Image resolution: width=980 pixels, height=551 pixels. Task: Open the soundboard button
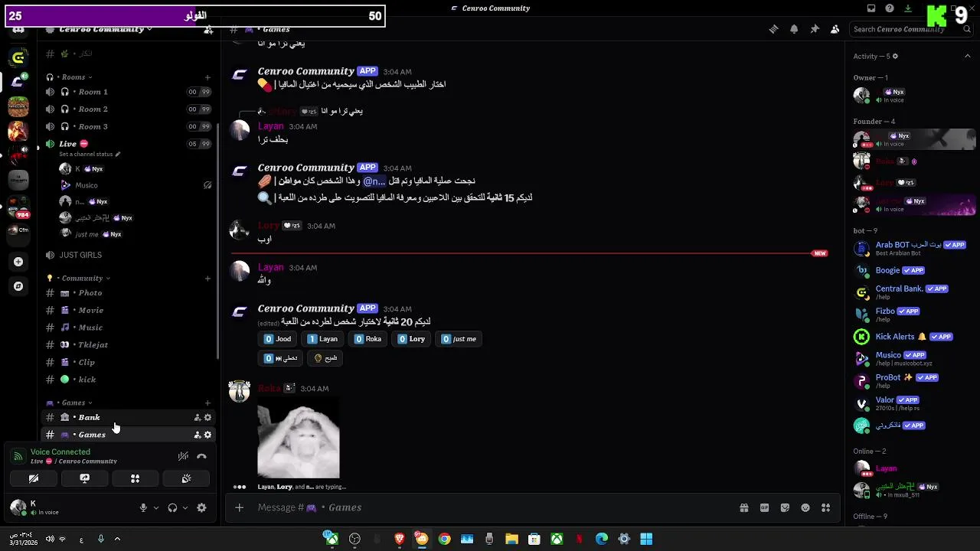(186, 478)
